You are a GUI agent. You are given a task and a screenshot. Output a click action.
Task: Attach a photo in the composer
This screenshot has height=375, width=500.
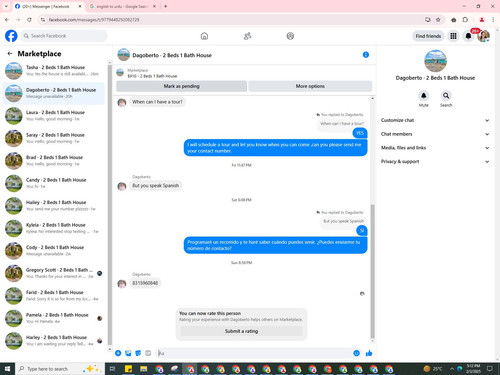click(128, 353)
